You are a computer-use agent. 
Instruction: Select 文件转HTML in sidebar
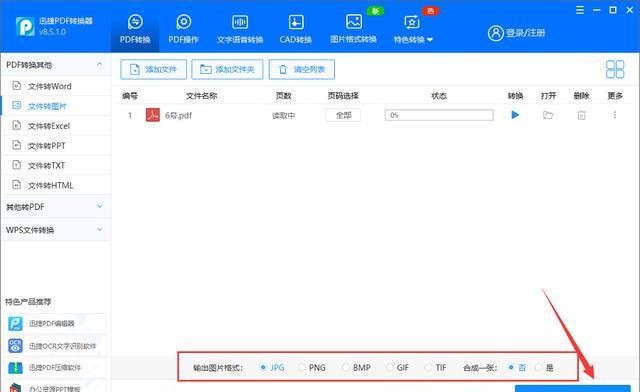[x=56, y=185]
